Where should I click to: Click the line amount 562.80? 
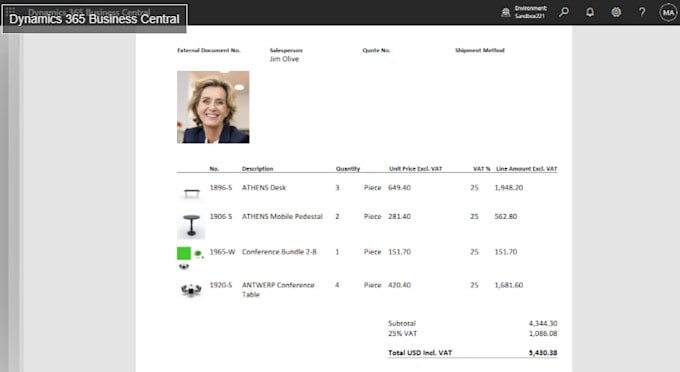(505, 216)
